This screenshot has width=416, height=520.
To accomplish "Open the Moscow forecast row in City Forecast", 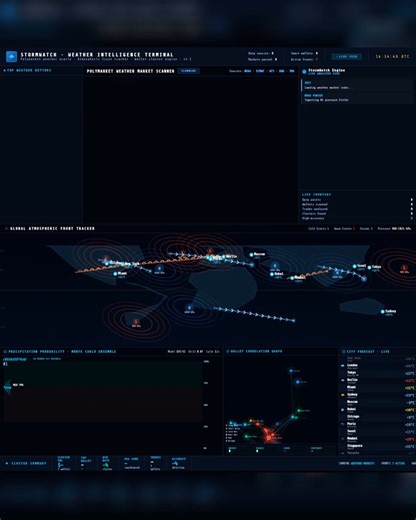I will [377, 403].
